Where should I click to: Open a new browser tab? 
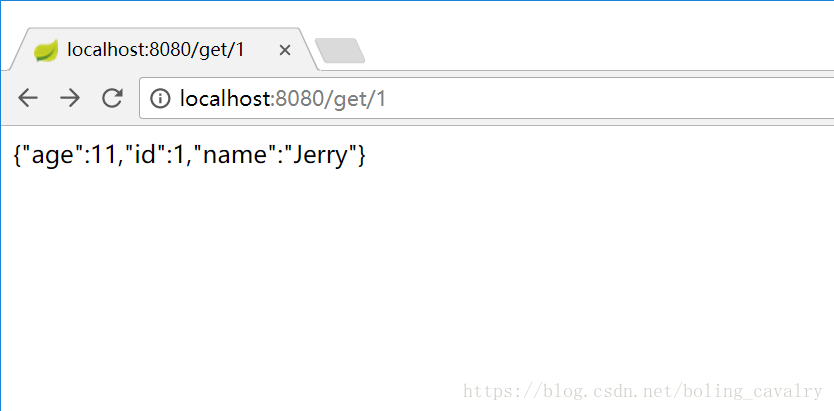(340, 50)
